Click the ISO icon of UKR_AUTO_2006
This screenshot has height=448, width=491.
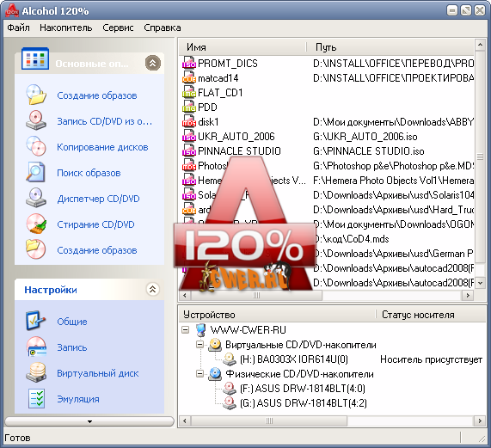[x=189, y=136]
